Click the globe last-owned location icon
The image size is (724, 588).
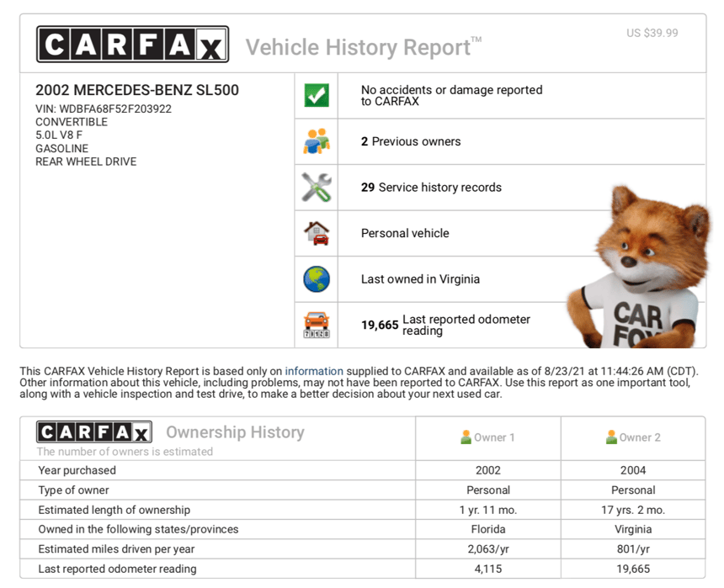click(x=317, y=278)
